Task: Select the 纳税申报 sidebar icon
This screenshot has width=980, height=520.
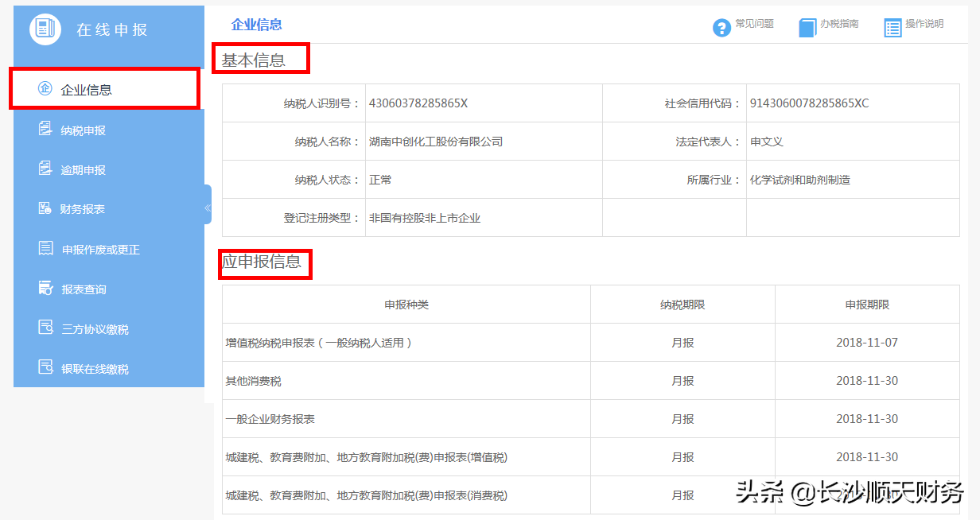Action: click(45, 129)
